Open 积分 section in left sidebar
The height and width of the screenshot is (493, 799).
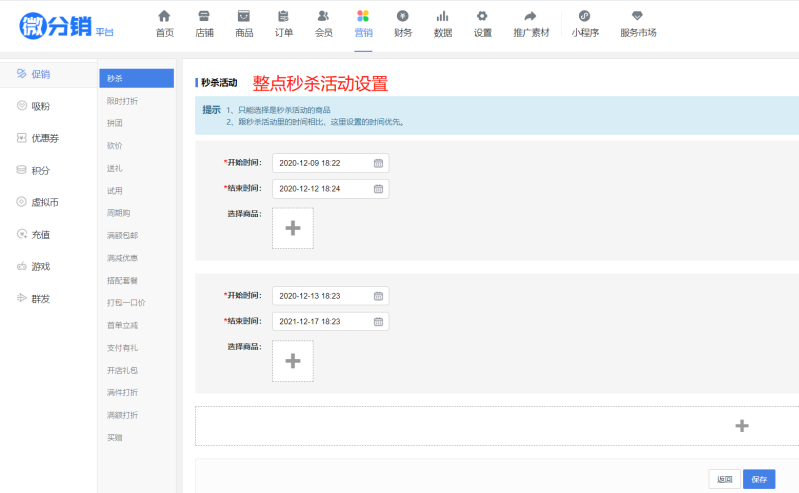pos(40,170)
